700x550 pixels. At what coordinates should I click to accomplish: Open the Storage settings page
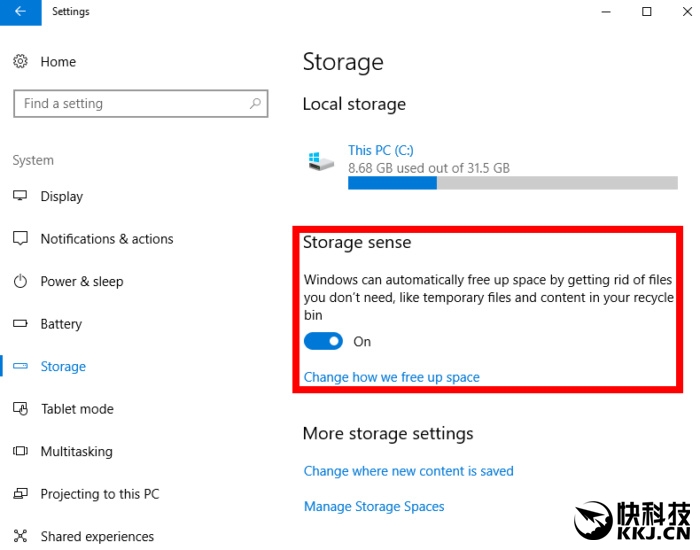63,367
